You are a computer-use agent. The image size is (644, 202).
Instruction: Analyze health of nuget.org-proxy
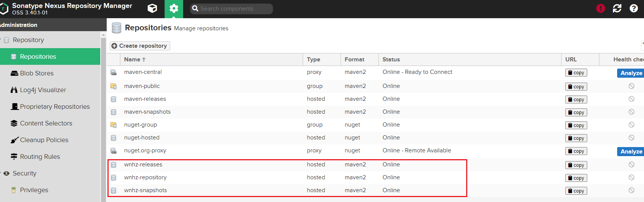(631, 152)
